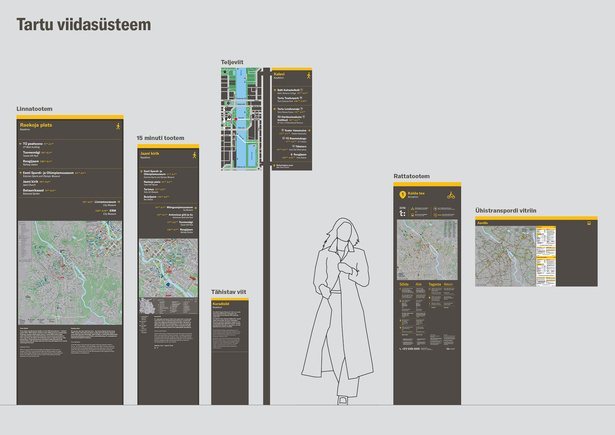Click the pedestrian icon on Linnatootem sign
The image size is (615, 435).
pyautogui.click(x=117, y=127)
